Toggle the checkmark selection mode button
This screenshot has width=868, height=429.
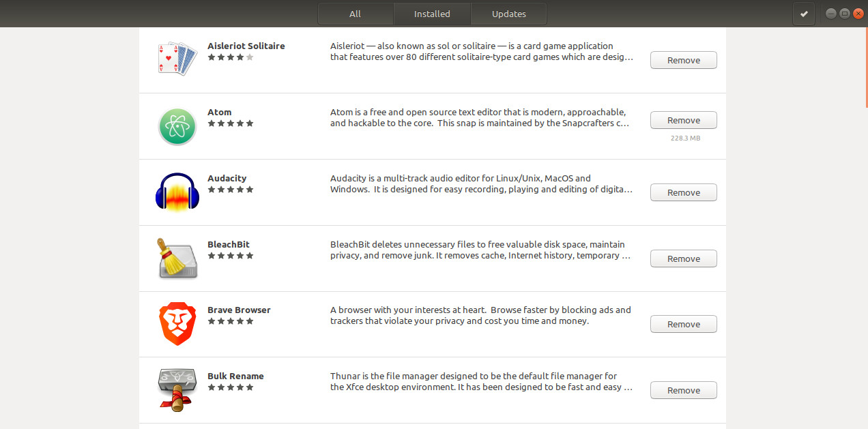click(x=804, y=14)
